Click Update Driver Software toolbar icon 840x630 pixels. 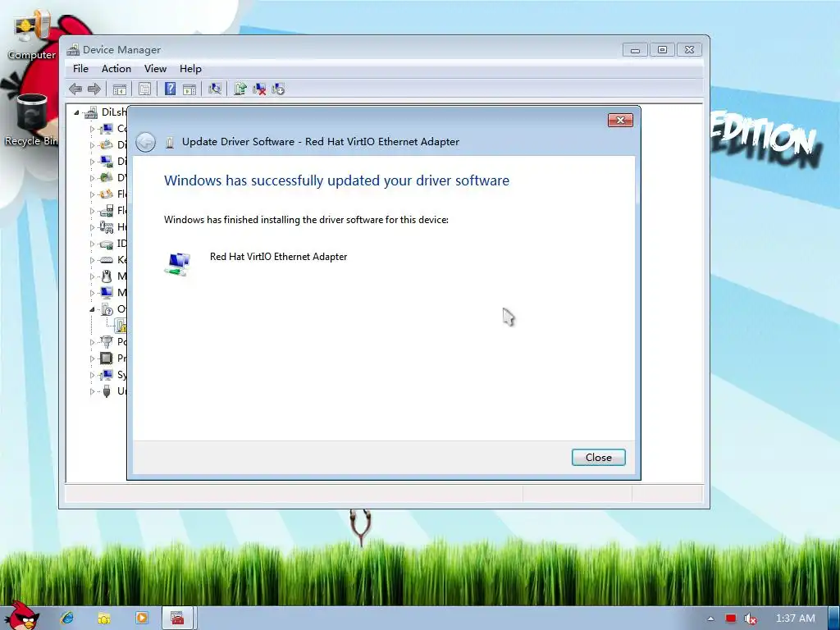[240, 89]
